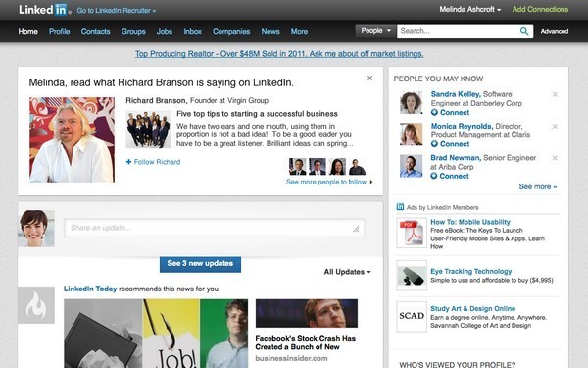This screenshot has height=368, width=588.
Task: Open the Companies menu
Action: point(231,32)
